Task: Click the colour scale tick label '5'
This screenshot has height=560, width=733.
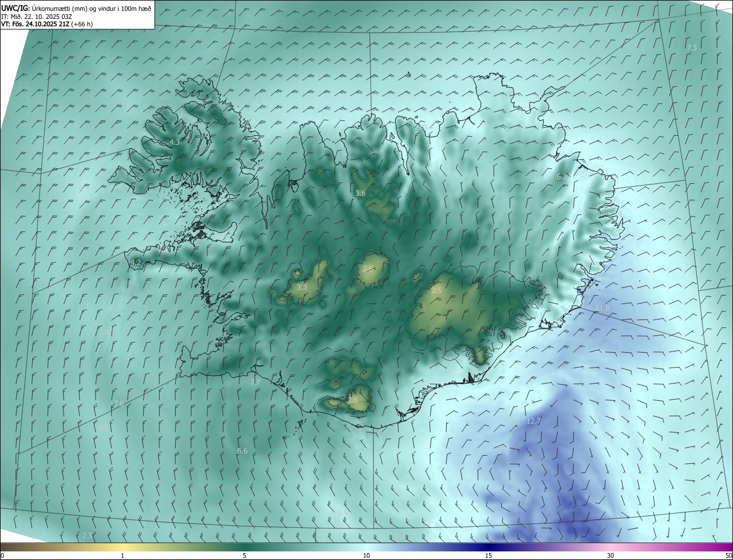Action: coord(245,555)
